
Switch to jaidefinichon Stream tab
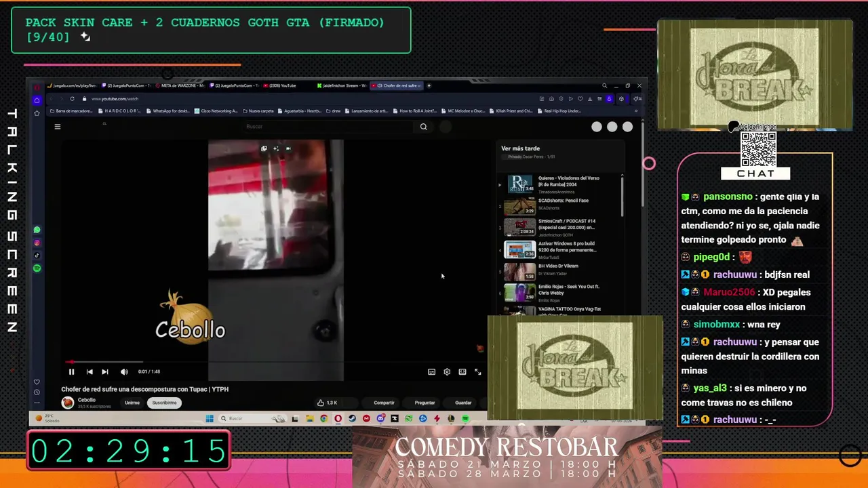point(342,86)
